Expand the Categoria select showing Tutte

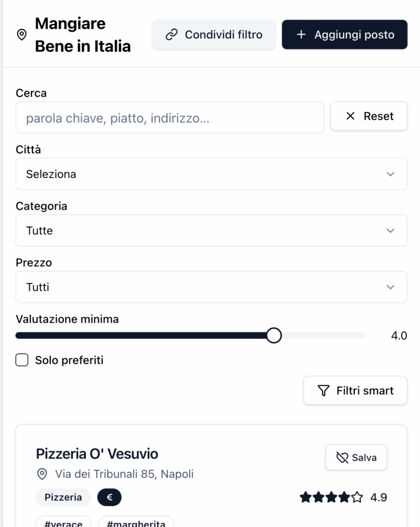212,231
